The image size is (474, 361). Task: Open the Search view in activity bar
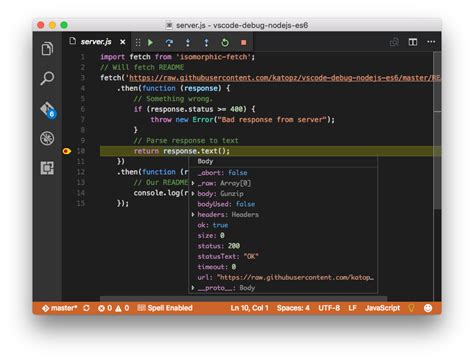pos(47,78)
